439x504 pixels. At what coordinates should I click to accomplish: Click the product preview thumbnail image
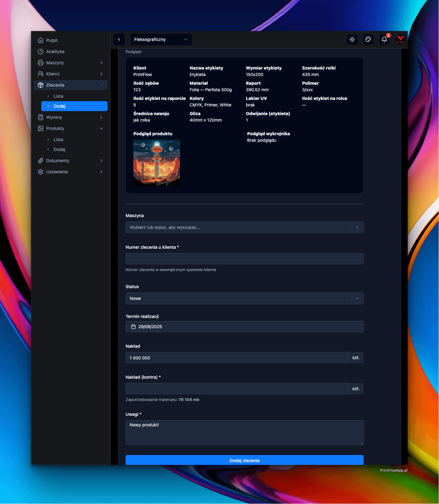tap(157, 163)
